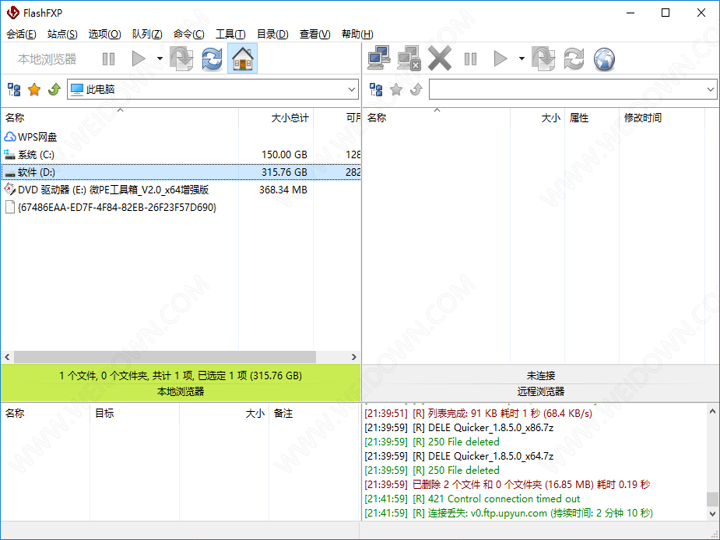Screen dimensions: 720x540
Task: Go up one local folder level
Action: tap(54, 90)
